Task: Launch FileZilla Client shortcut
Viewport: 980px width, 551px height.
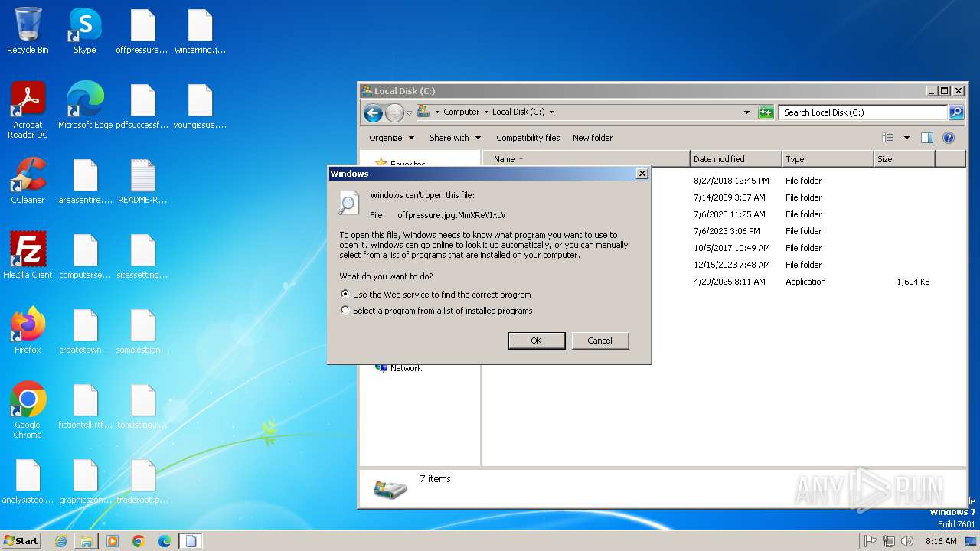Action: point(28,256)
